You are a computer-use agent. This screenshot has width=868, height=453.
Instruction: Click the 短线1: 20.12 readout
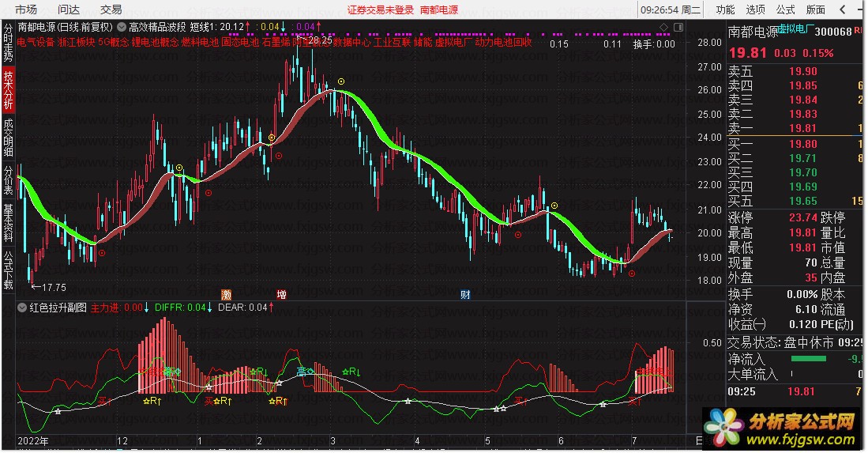217,27
